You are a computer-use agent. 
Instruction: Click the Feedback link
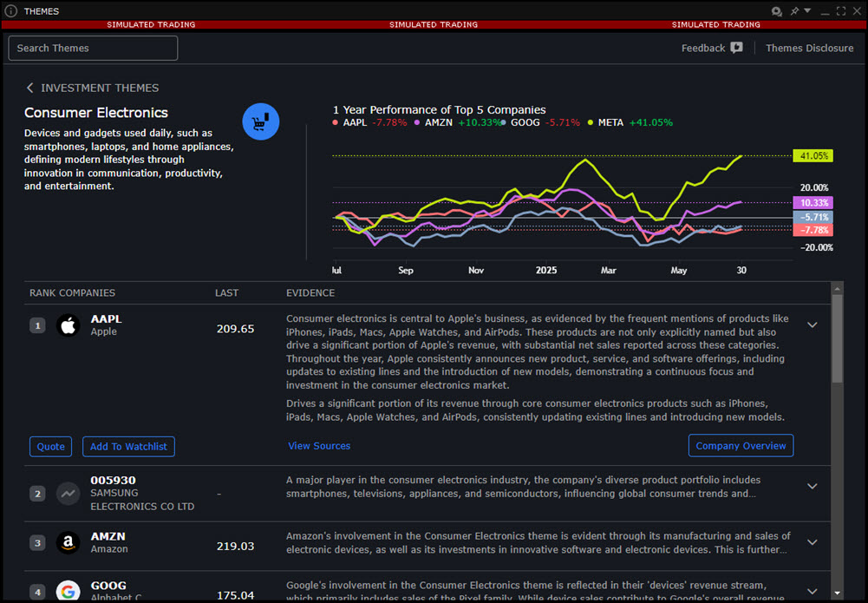click(x=703, y=49)
